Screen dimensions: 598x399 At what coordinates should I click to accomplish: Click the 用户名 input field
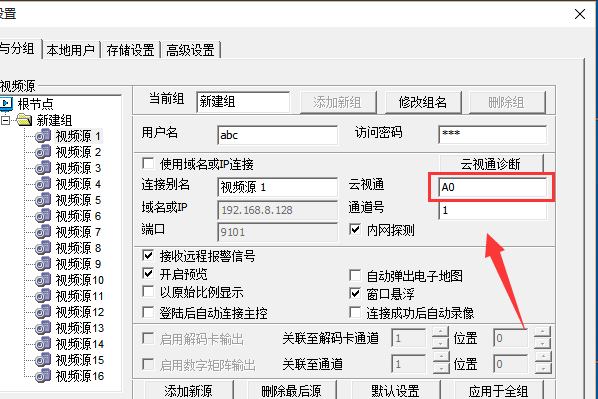(277, 135)
